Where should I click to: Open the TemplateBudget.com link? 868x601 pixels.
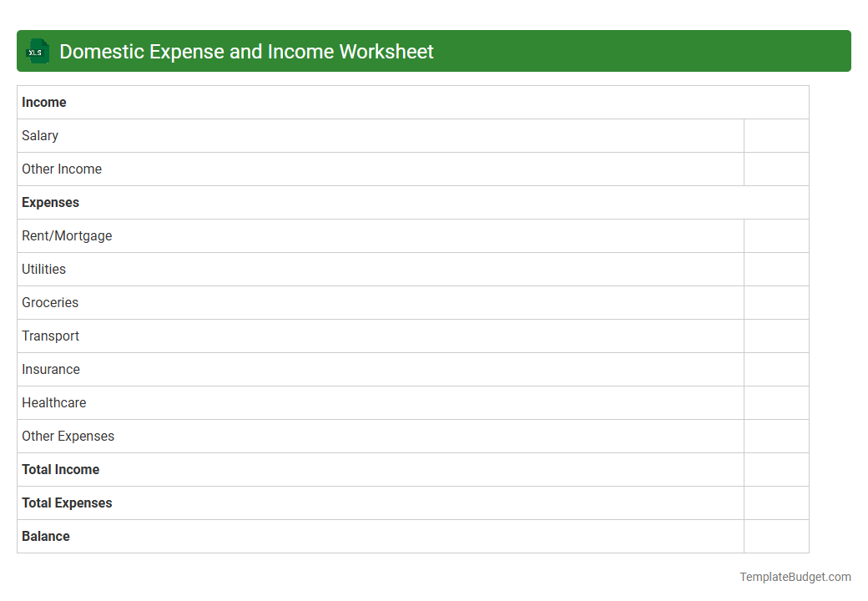[x=795, y=576]
